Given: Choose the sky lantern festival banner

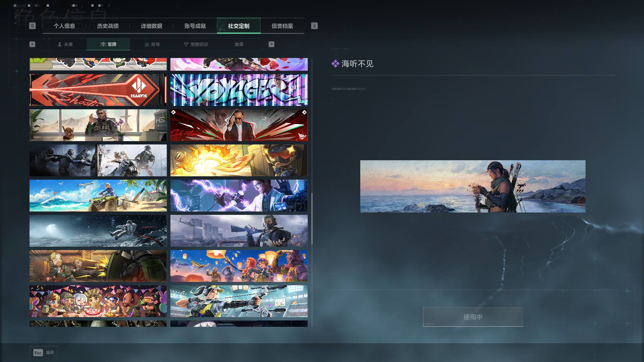Looking at the screenshot, I should 239,266.
